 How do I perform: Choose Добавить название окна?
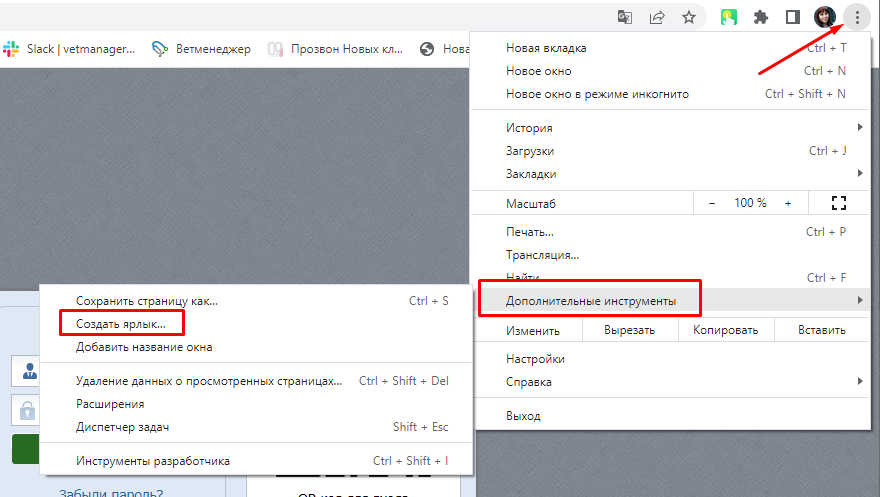(x=256, y=347)
